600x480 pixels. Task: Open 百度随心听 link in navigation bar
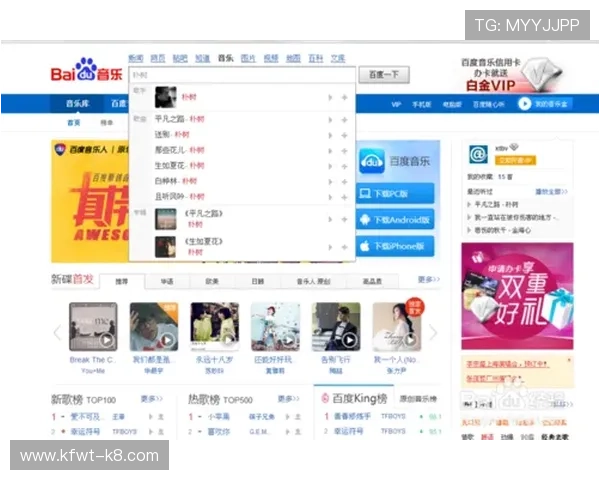point(489,104)
